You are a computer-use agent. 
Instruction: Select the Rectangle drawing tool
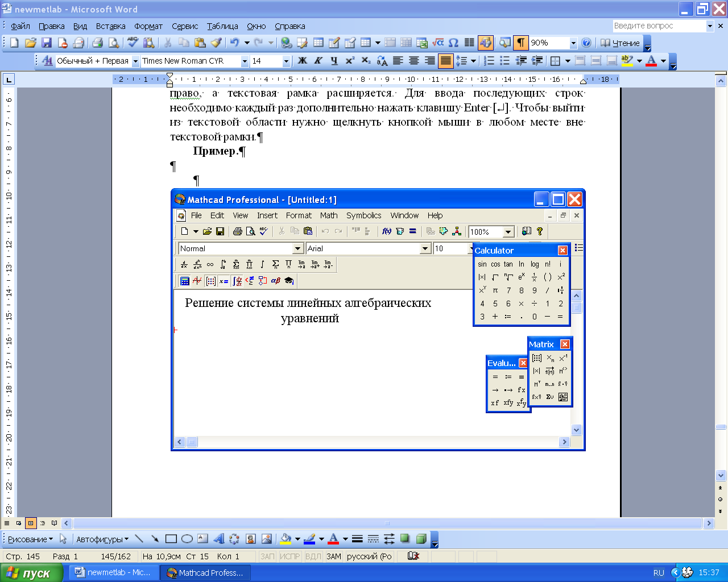click(x=171, y=539)
